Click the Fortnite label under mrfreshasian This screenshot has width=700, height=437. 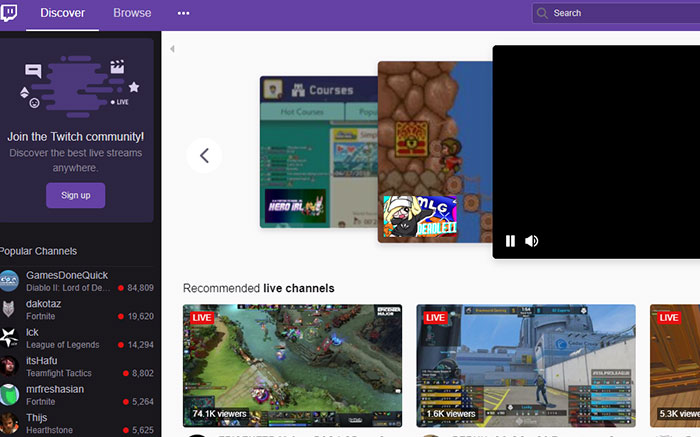coord(41,402)
